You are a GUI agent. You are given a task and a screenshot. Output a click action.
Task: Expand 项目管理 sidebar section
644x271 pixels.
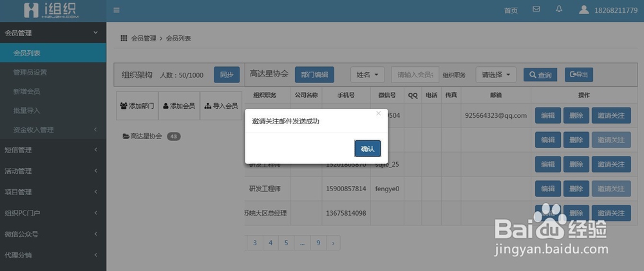tap(53, 192)
